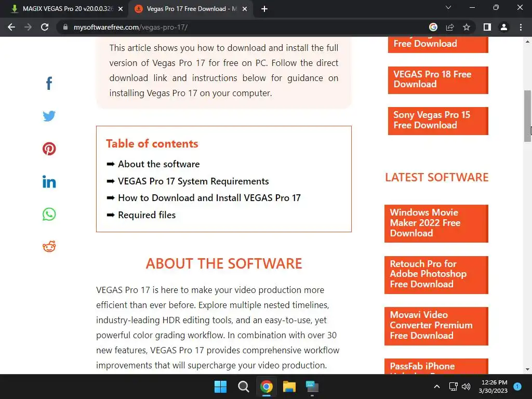Pin the page on Pinterest

(x=49, y=149)
